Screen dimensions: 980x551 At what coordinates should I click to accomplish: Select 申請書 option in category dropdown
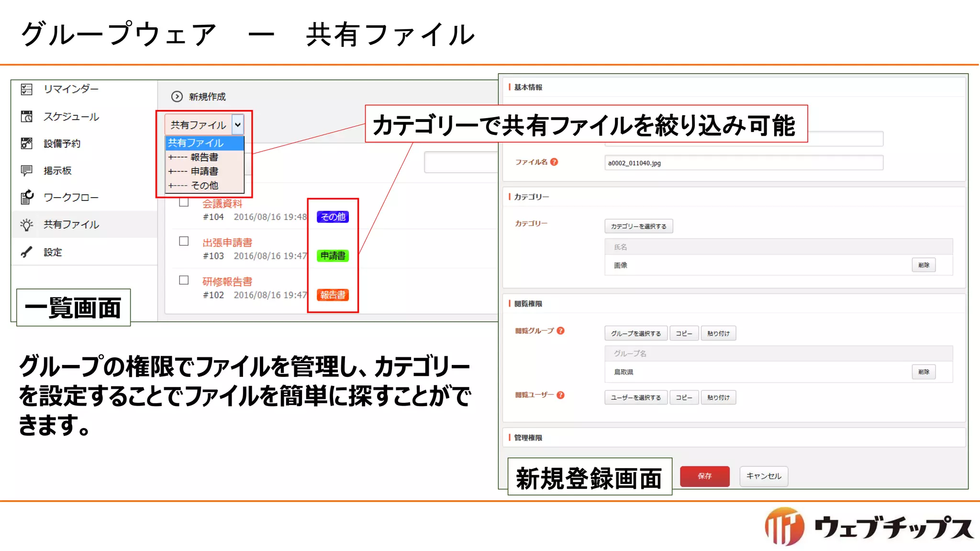click(x=205, y=171)
